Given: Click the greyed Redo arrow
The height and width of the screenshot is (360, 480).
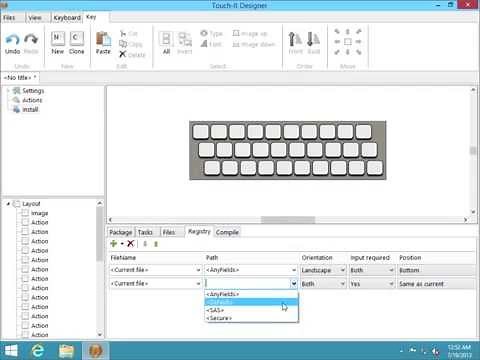Looking at the screenshot, I should [x=31, y=44].
